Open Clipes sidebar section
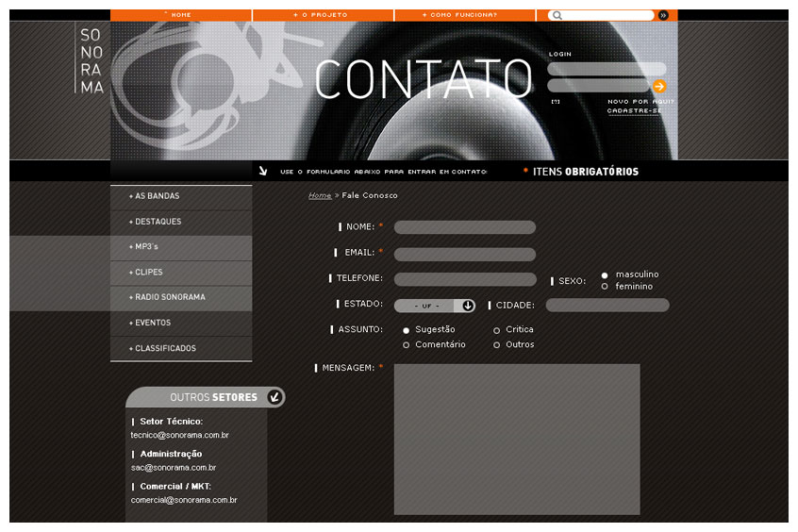Viewport: 798px width, 532px height. pos(181,273)
